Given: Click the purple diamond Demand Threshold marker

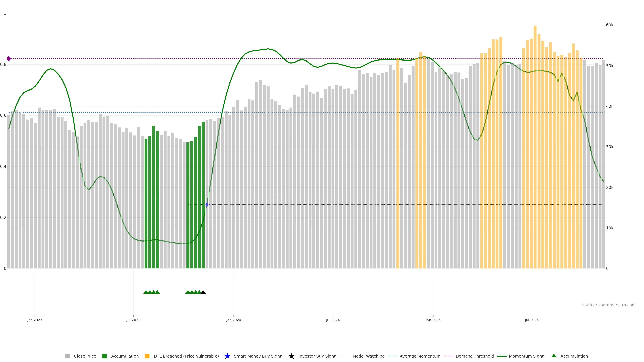Looking at the screenshot, I should 9,59.
